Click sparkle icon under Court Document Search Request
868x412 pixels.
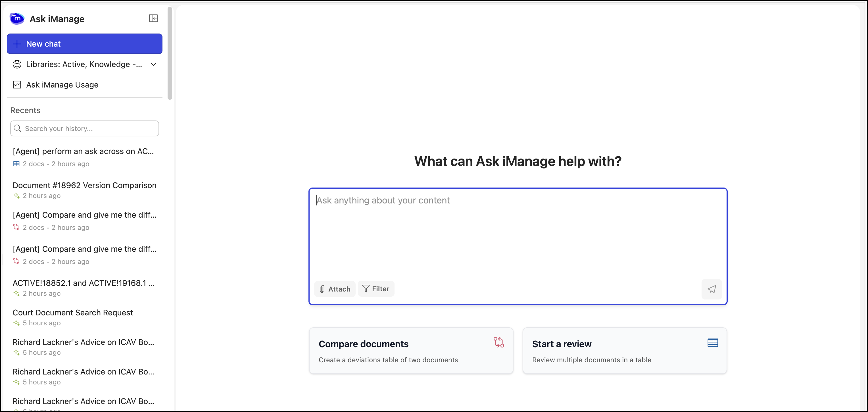(x=16, y=323)
